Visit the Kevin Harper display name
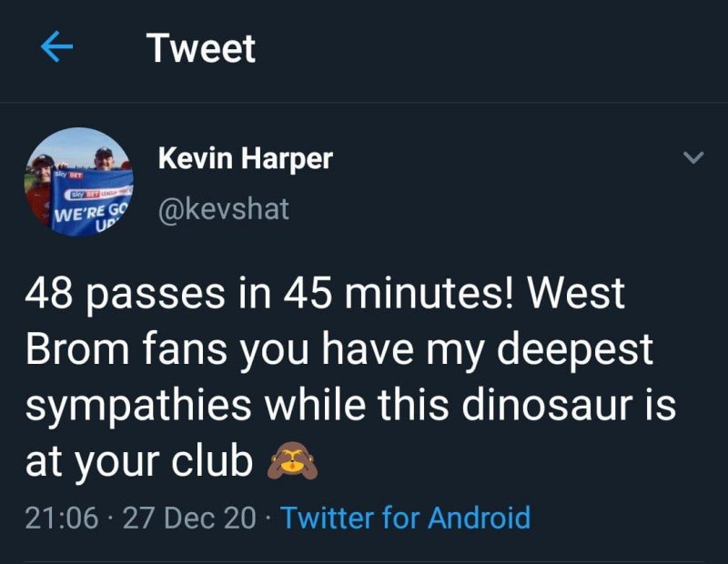728x564 pixels. tap(246, 159)
